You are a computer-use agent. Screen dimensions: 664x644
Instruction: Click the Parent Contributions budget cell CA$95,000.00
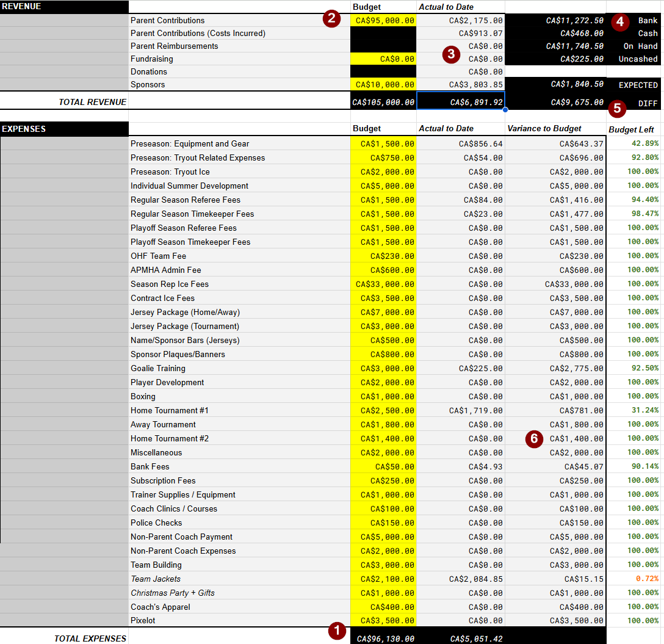[383, 21]
